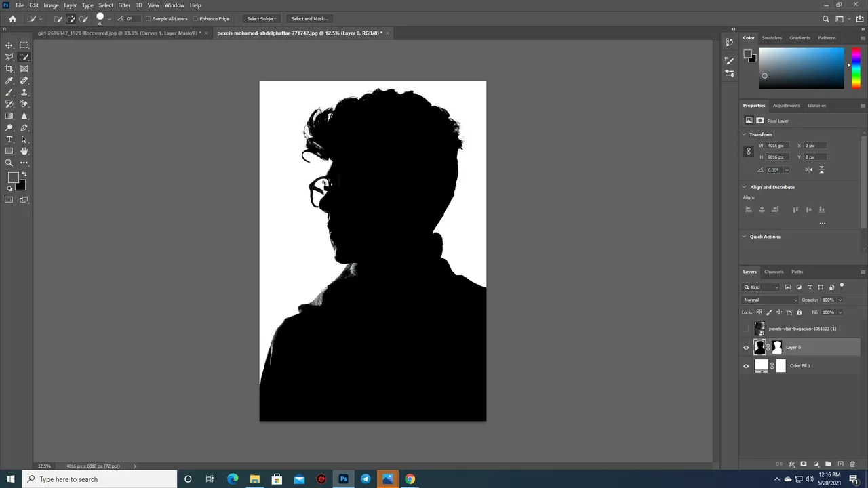Click the foreground color swatch
Viewport: 868px width, 488px height.
click(x=13, y=178)
